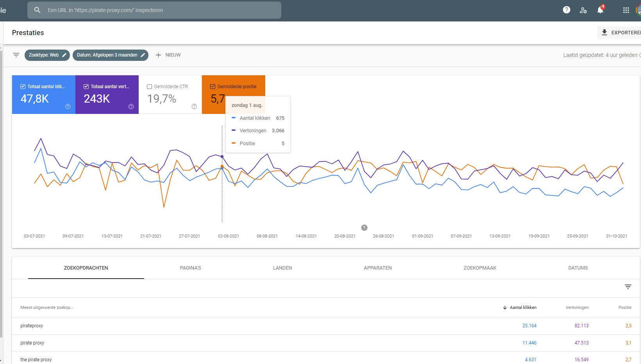The width and height of the screenshot is (641, 364).
Task: Click help icon on CTR card
Action: coord(195,107)
